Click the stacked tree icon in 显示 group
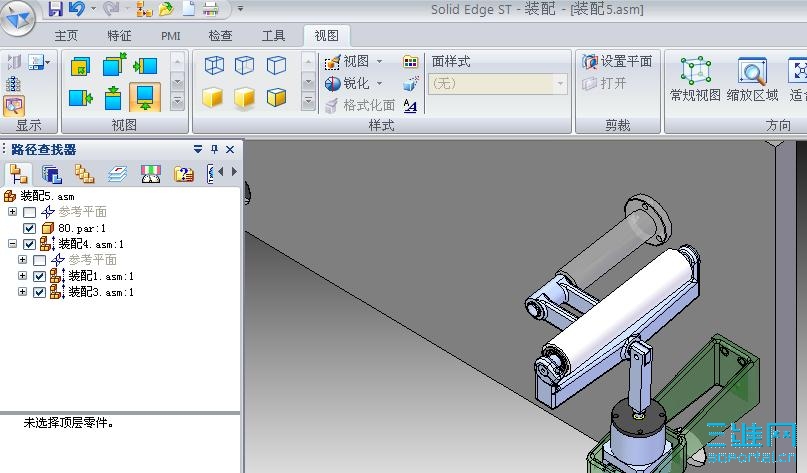Screen dimensions: 807x473 point(13,84)
